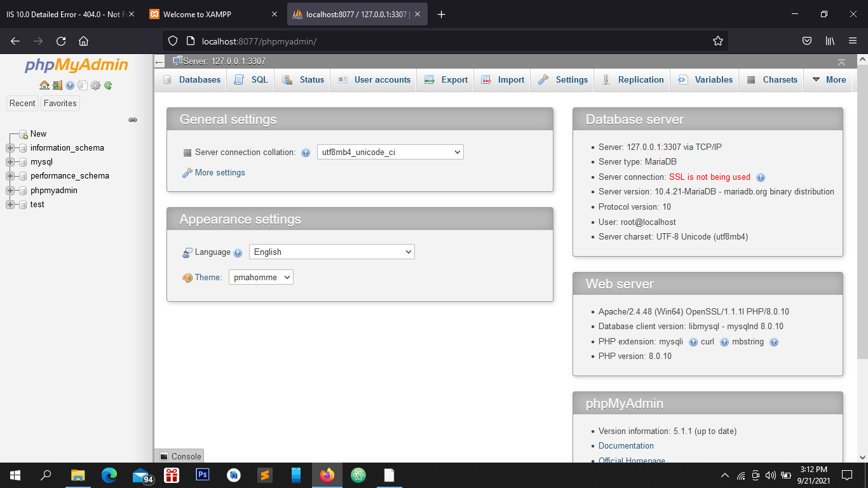This screenshot has height=488, width=868.
Task: Click the Home icon in phpMyAdmin sidebar
Action: click(x=44, y=85)
